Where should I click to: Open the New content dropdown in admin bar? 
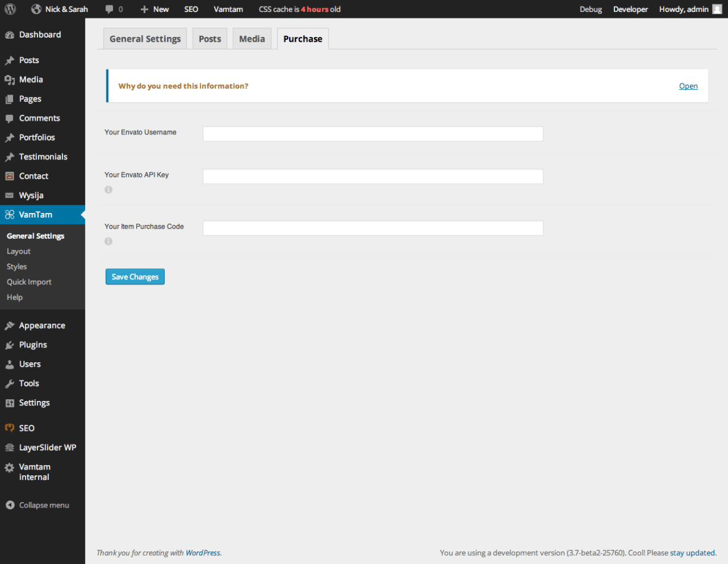click(x=155, y=9)
